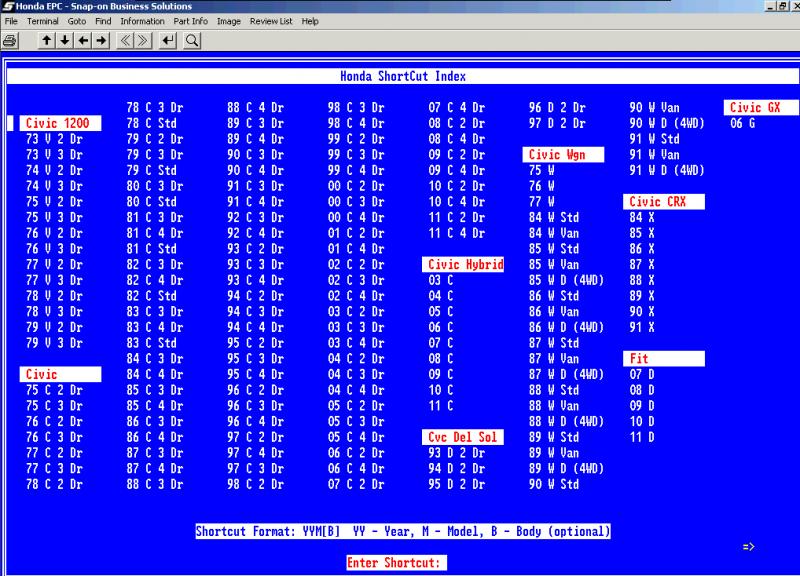The image size is (800, 576).
Task: Click the Honda ShortCut Index title bar
Action: 403,76
